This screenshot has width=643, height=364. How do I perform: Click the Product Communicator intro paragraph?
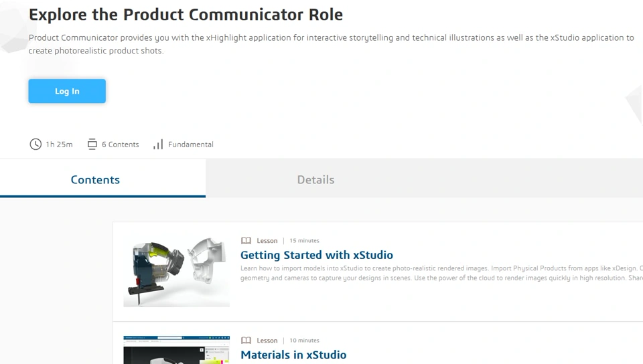[x=331, y=44]
